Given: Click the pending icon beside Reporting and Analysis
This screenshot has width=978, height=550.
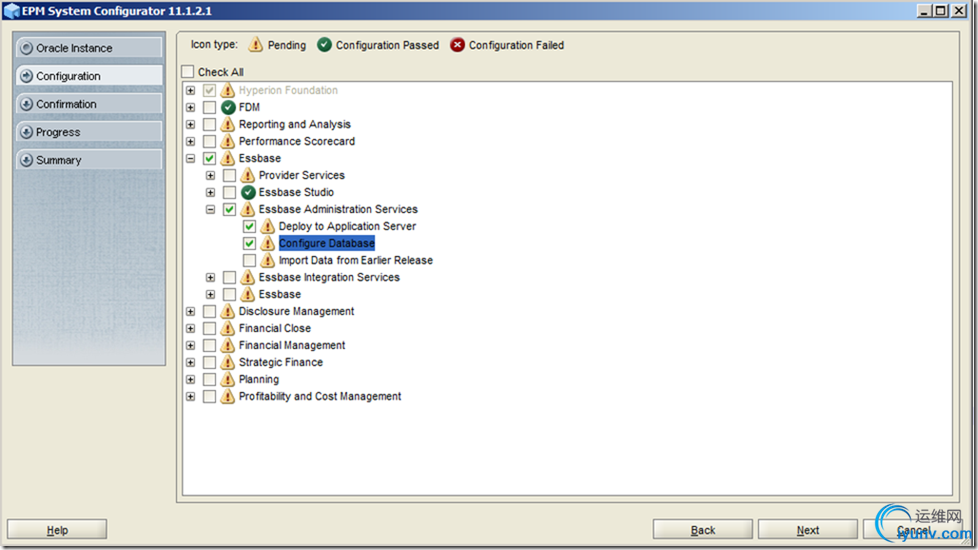Looking at the screenshot, I should 228,124.
